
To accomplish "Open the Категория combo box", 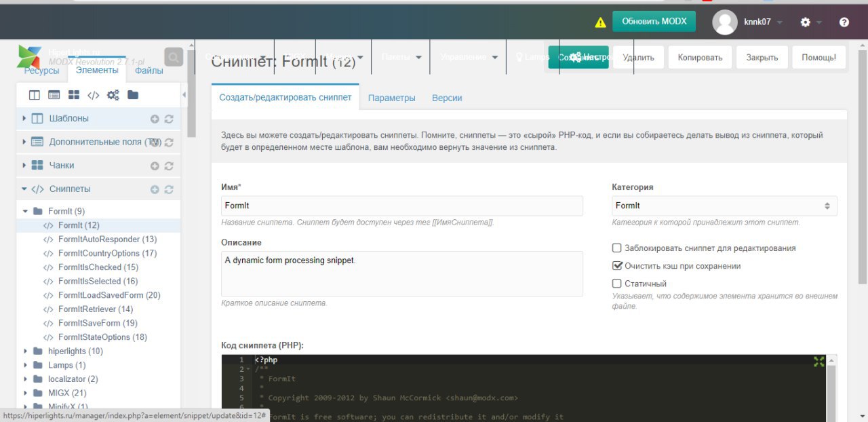I will [x=724, y=206].
